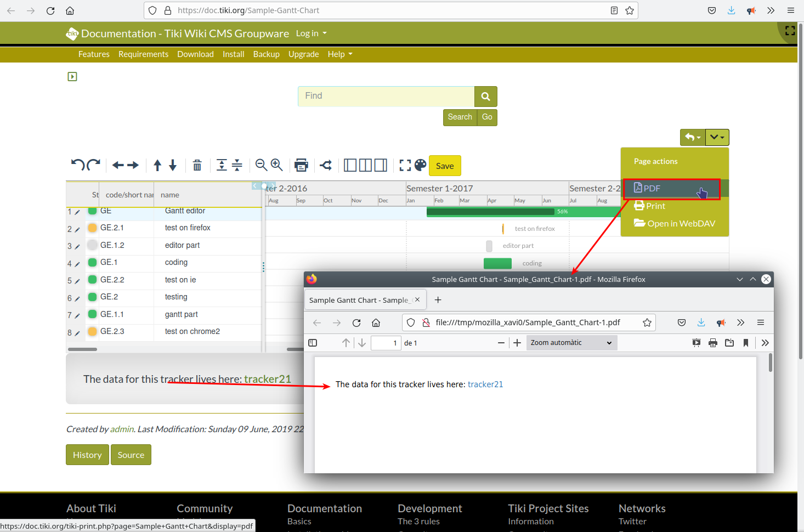Indent task with right arrow icon

click(x=133, y=165)
